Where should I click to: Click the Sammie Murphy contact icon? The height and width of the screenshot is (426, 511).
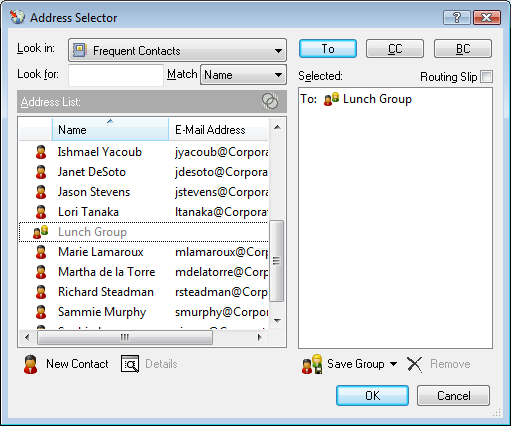(x=41, y=312)
